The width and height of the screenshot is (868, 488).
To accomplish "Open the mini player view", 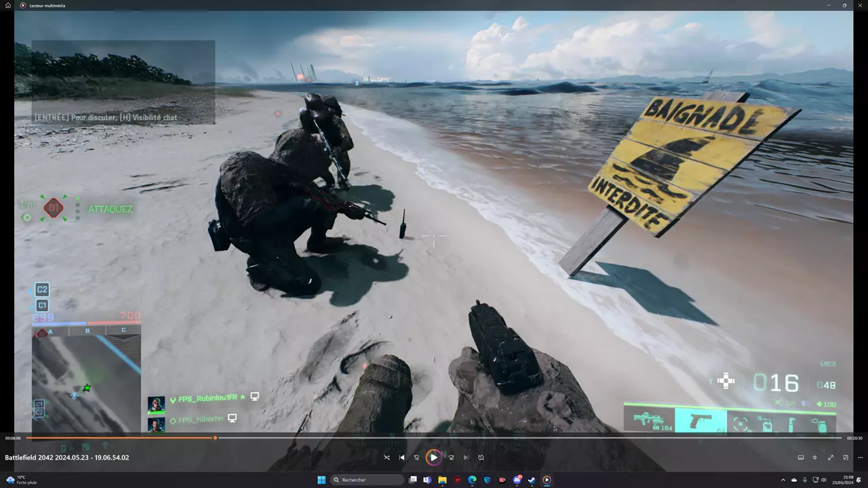I will (845, 457).
